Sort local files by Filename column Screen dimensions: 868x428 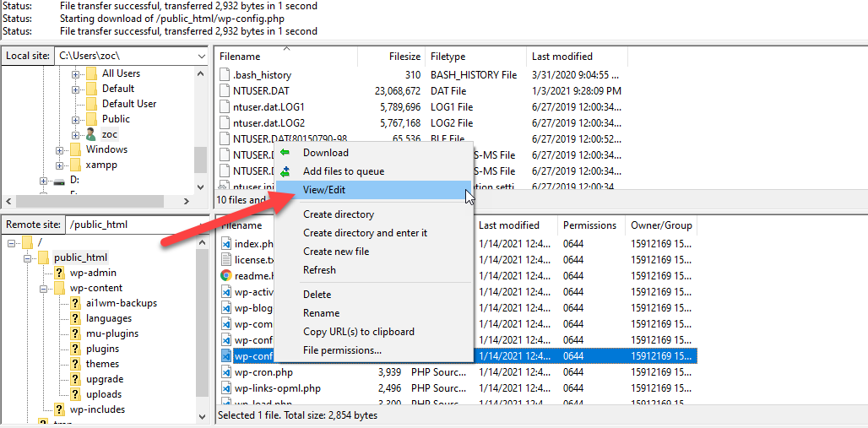click(286, 57)
